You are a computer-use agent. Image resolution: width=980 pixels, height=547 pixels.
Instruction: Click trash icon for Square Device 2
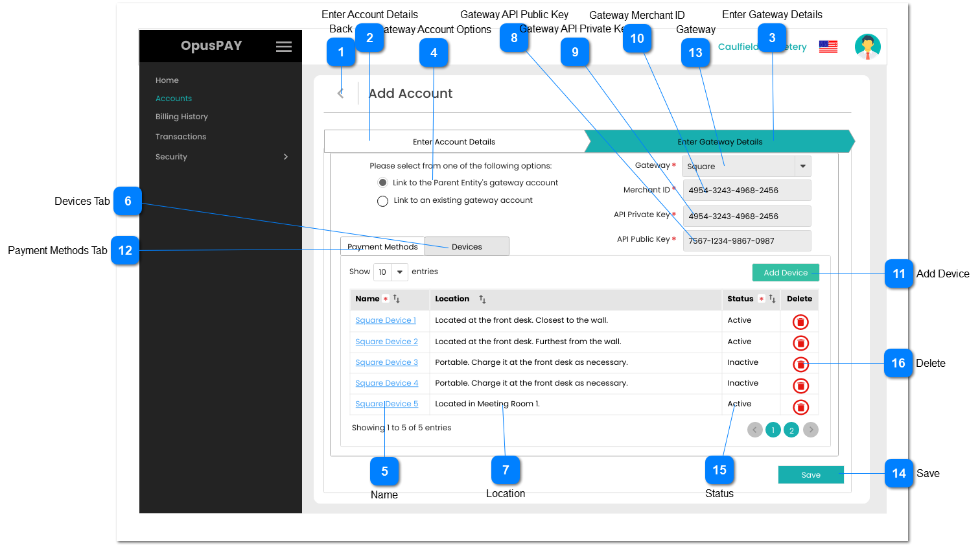(801, 343)
